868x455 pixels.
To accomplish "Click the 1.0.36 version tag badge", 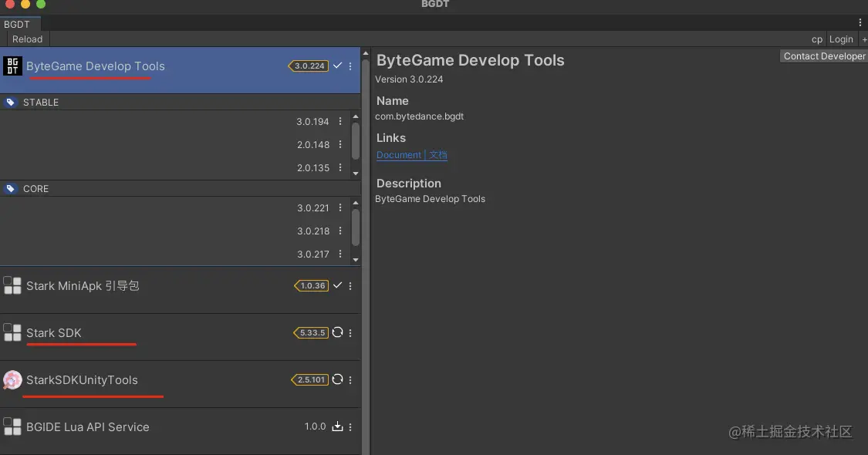I will point(311,285).
